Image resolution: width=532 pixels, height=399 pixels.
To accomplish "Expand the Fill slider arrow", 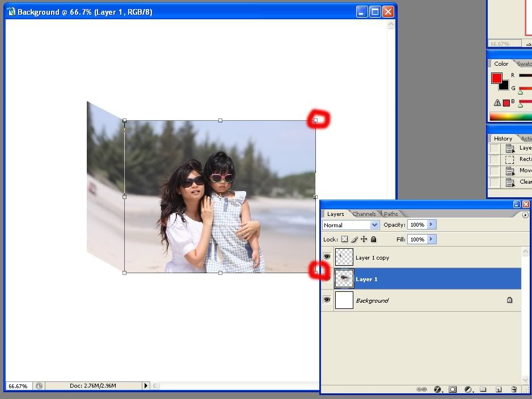I will point(432,240).
